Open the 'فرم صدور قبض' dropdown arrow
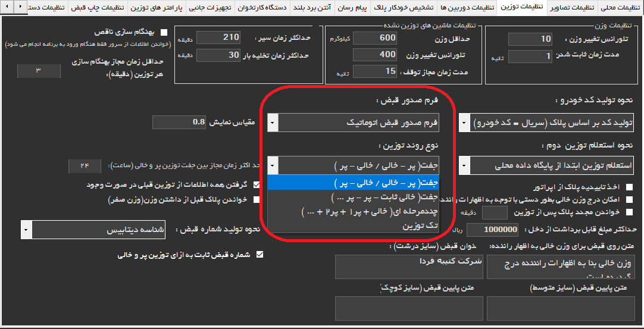The height and width of the screenshot is (329, 644). pos(272,123)
